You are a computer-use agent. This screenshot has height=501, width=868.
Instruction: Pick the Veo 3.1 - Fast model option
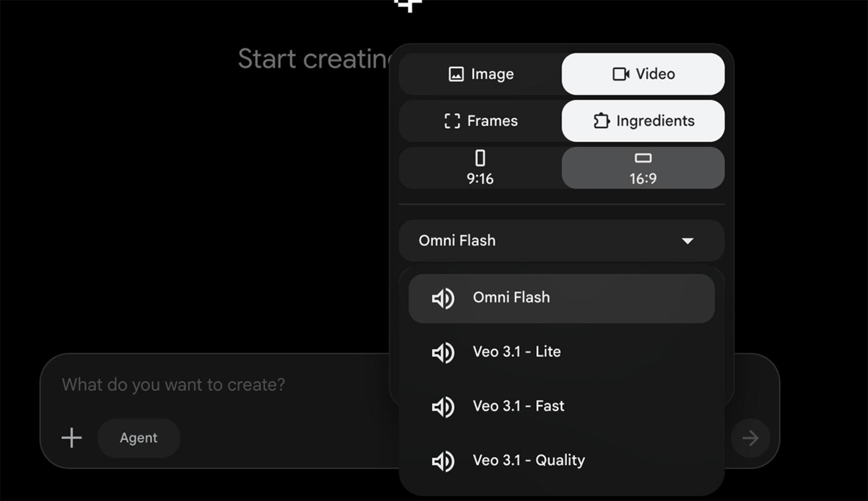click(561, 407)
